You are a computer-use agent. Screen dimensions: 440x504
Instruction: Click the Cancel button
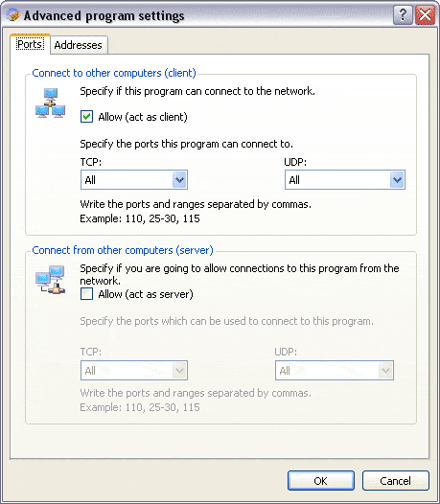coord(396,481)
